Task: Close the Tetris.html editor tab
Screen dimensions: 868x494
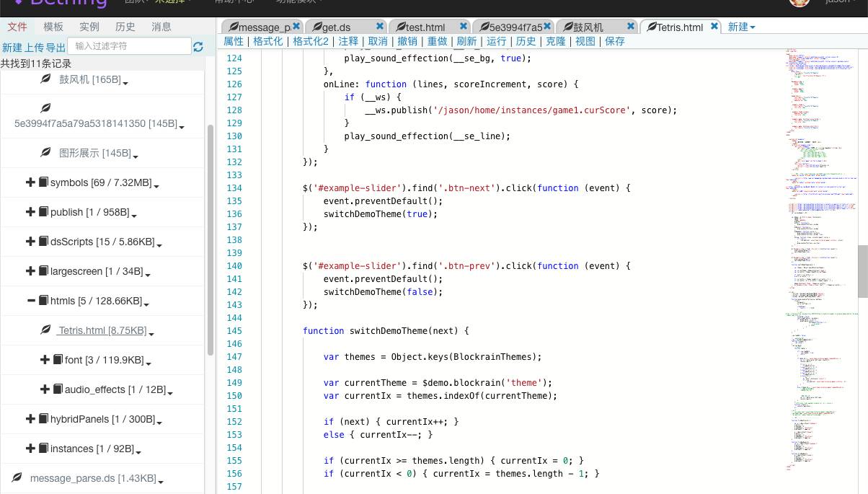Action: [x=714, y=26]
